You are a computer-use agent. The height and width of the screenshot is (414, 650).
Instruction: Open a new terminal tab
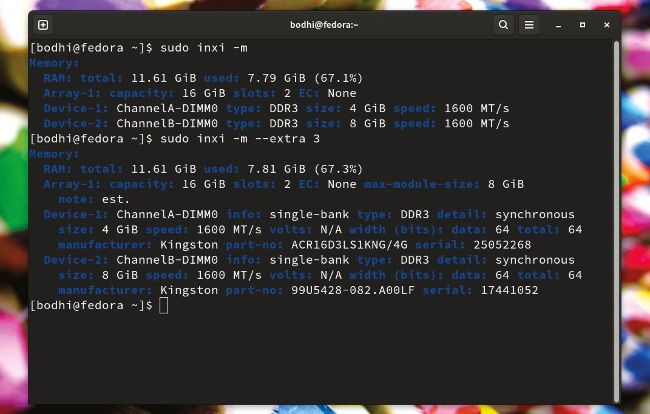pyautogui.click(x=43, y=24)
